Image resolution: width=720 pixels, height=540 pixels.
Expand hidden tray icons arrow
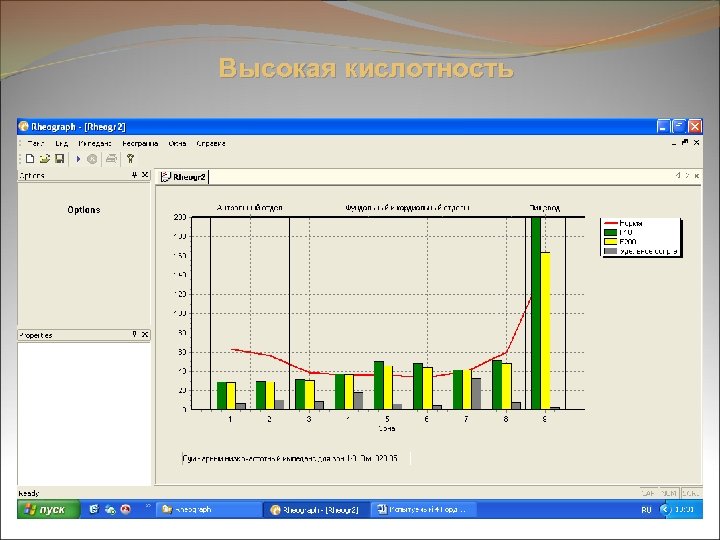click(x=665, y=509)
